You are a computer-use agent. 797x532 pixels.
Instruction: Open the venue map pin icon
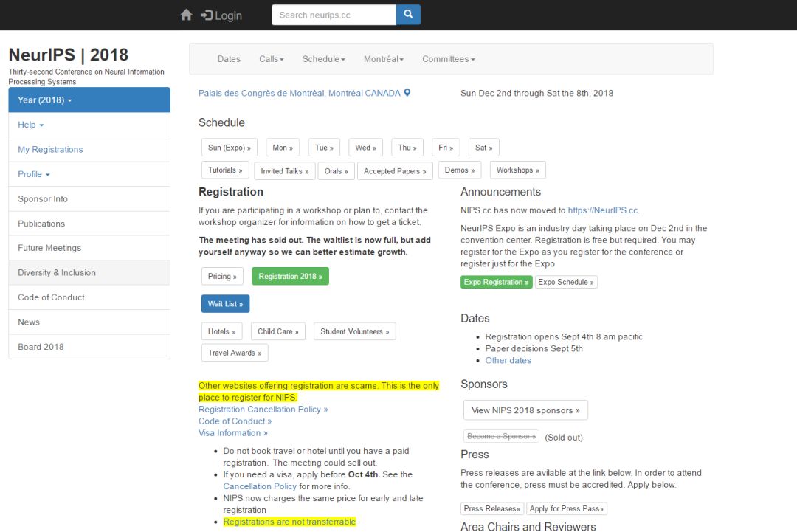(x=407, y=93)
